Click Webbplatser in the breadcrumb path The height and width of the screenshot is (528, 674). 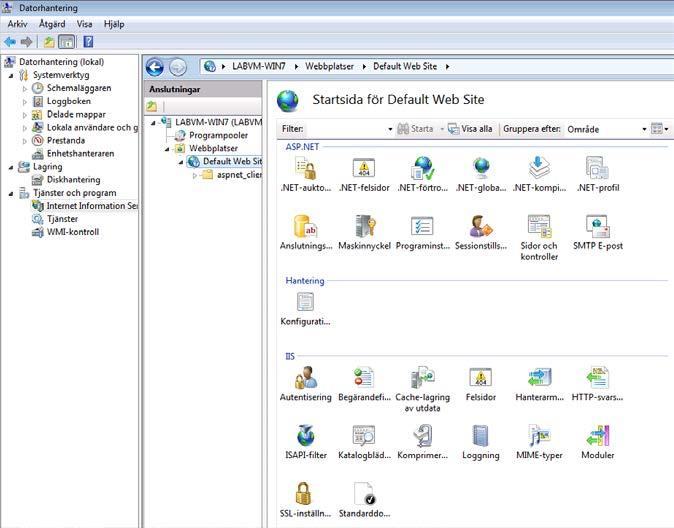329,67
